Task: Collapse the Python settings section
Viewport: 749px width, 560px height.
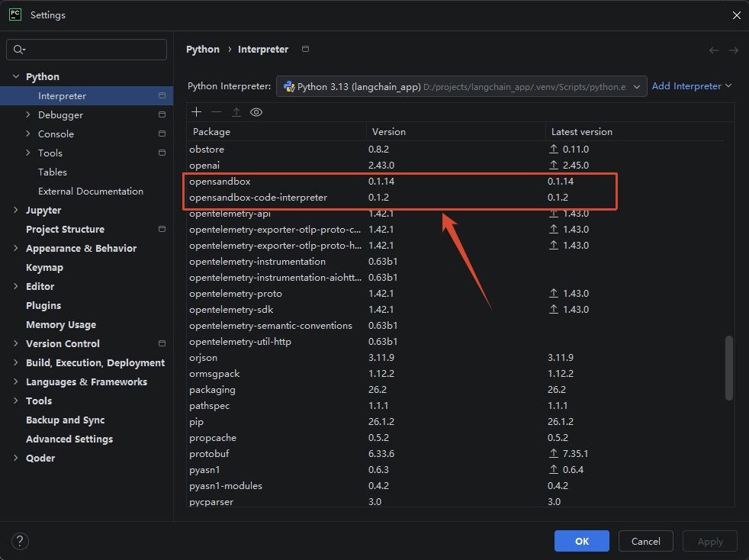Action: point(16,76)
